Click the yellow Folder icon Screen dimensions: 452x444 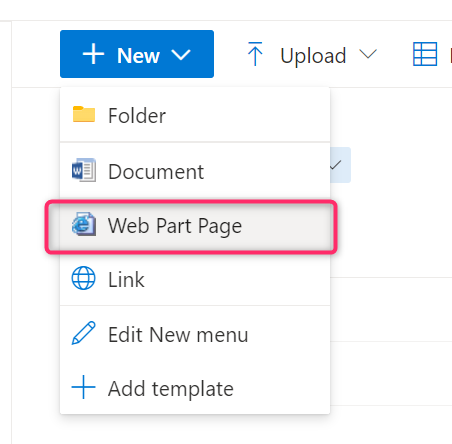(x=84, y=114)
